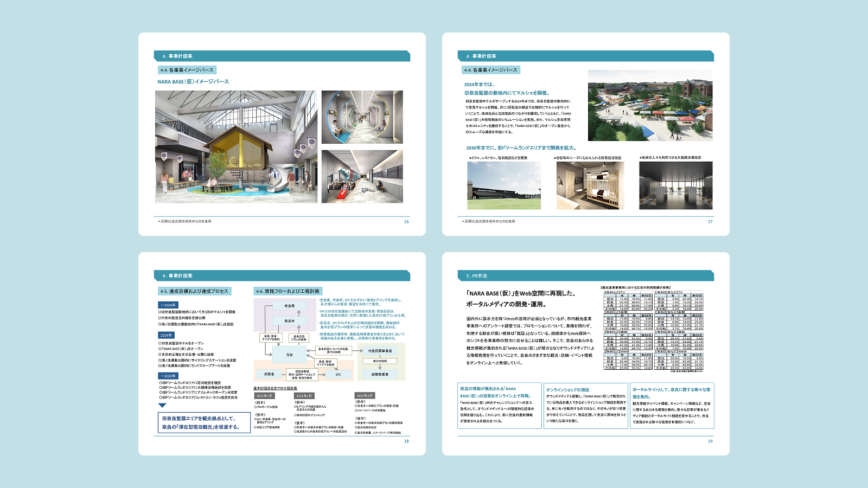This screenshot has width=868, height=488.
Task: Click the 4-6 実施フローおよび工程計画 heading
Action: click(288, 291)
